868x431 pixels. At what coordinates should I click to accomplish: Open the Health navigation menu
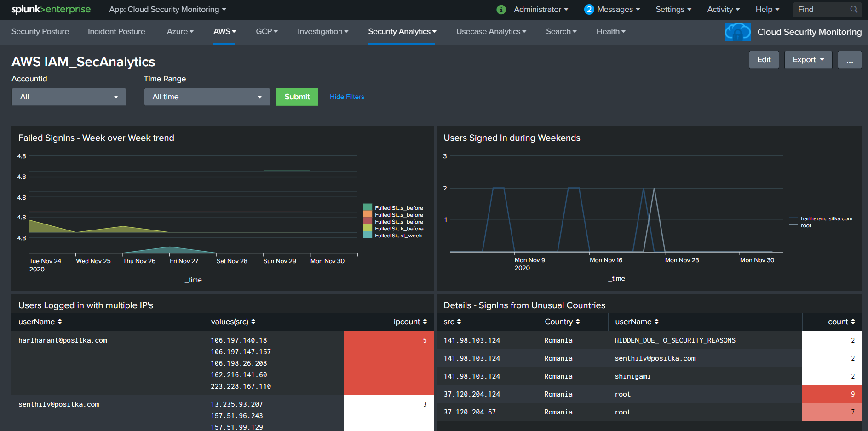[611, 31]
